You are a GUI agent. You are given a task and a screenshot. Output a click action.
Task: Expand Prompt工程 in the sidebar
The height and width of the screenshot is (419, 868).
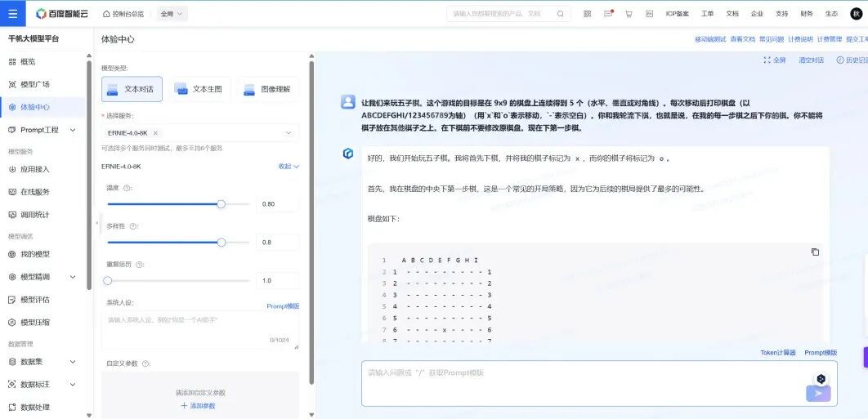[x=73, y=130]
